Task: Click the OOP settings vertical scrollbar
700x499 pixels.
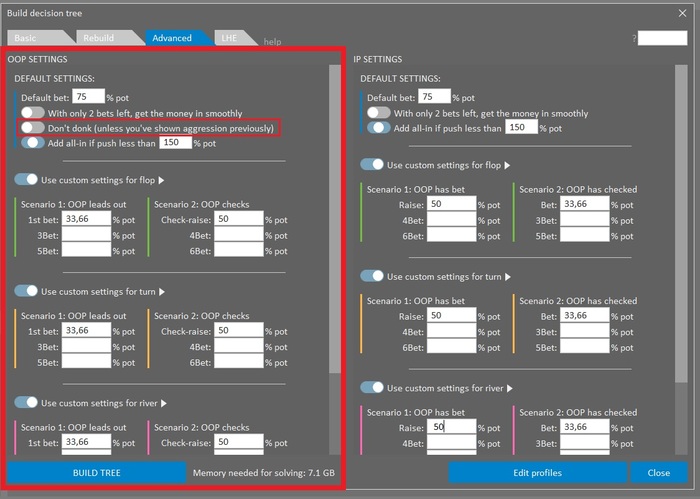Action: click(x=335, y=219)
